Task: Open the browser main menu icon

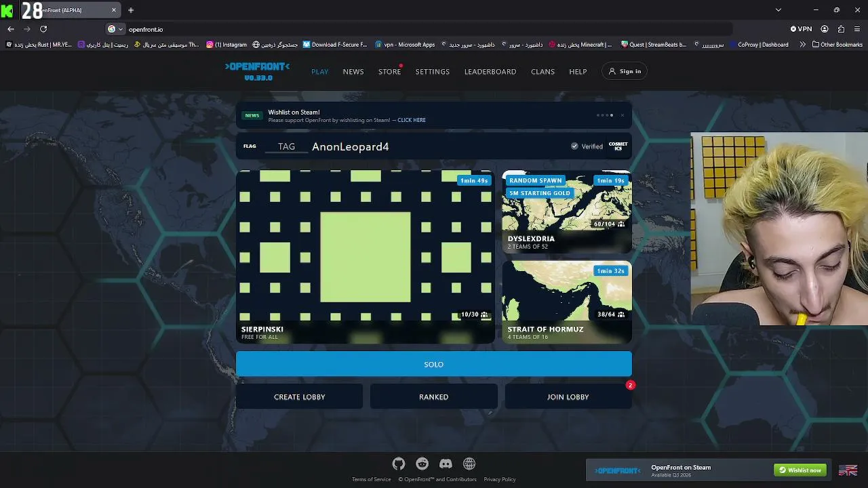Action: point(858,29)
